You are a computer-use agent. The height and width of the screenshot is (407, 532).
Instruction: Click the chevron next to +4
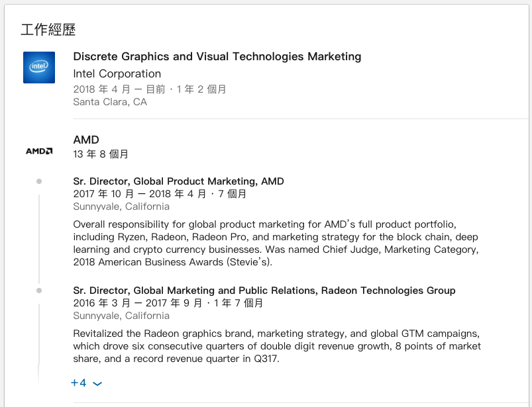click(x=97, y=384)
